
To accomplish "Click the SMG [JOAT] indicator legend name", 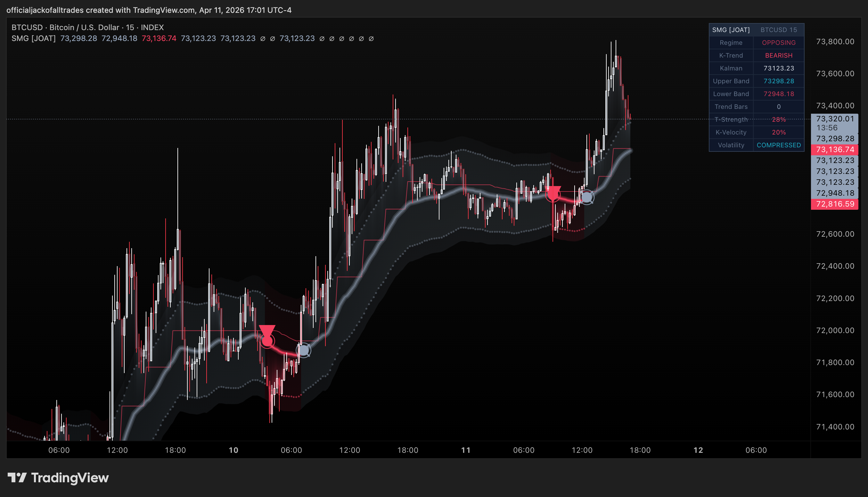I will pos(33,38).
